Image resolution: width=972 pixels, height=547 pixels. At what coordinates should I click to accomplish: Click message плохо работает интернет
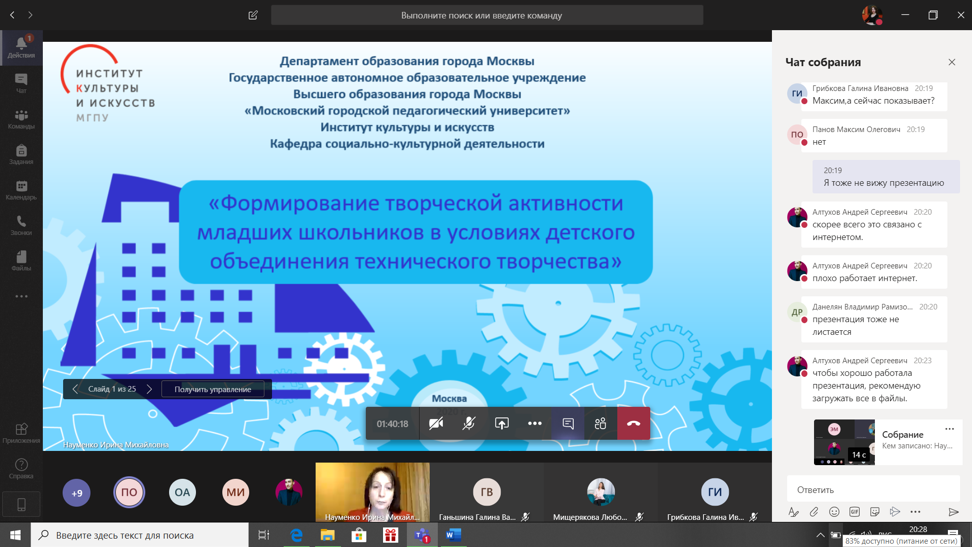874,272
